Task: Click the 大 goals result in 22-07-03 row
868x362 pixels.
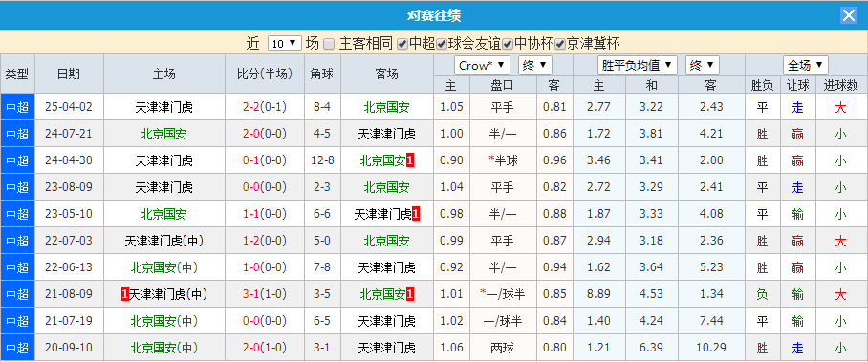Action: [x=840, y=241]
